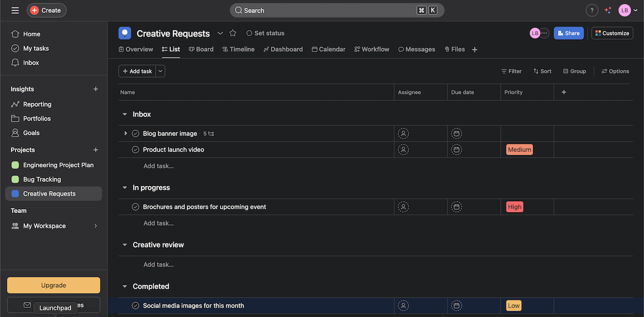Complete the Social media images task
This screenshot has width=644, height=317.
click(x=135, y=306)
